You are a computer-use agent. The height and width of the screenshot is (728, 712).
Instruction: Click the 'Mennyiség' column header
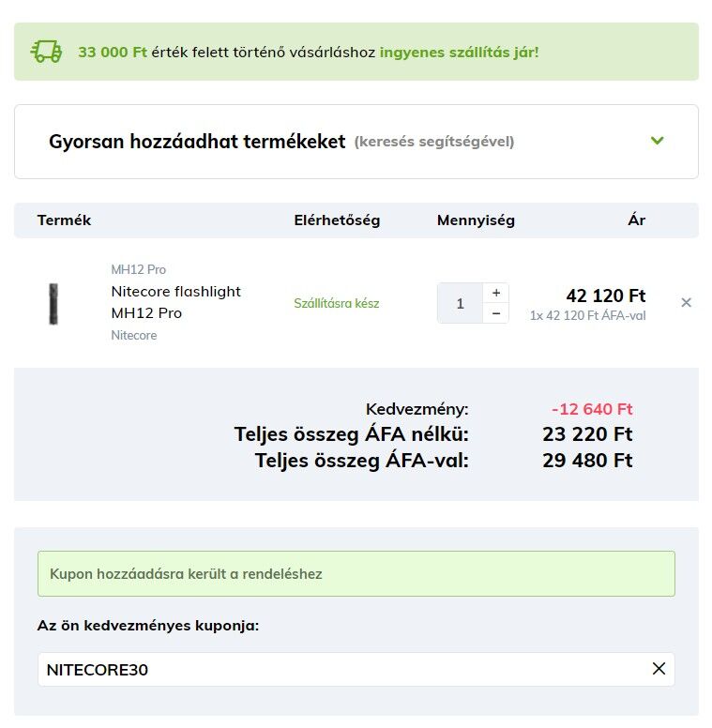(x=476, y=220)
